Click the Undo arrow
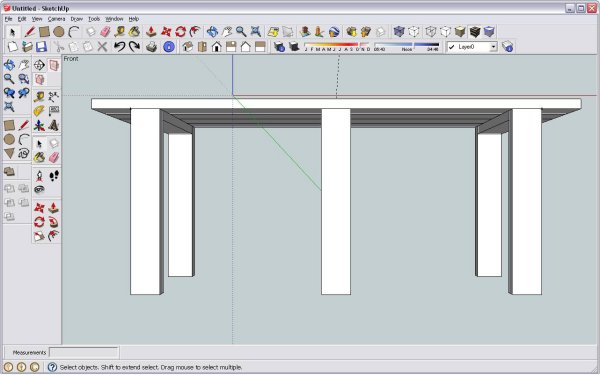Screen dimensions: 600x375 (x=119, y=47)
